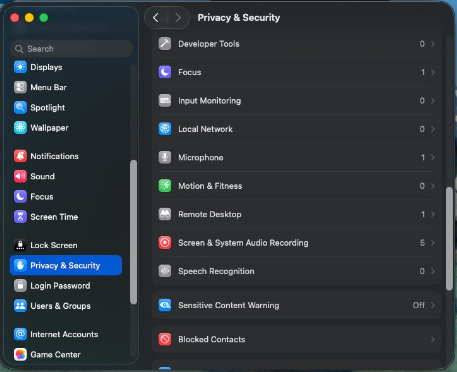This screenshot has height=372, width=457.
Task: Select Menu Bar in the sidebar
Action: [x=66, y=87]
